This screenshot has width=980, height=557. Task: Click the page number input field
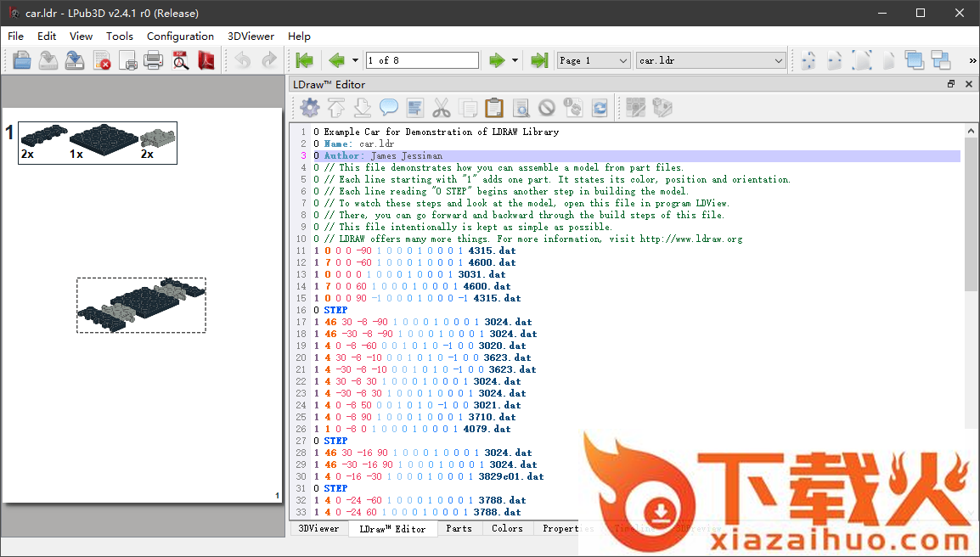[x=422, y=60]
